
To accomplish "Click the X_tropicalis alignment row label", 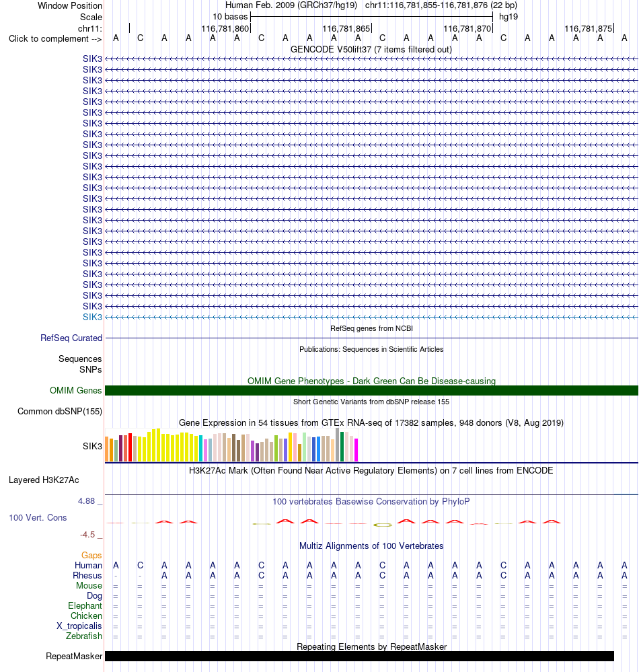I will (x=79, y=626).
